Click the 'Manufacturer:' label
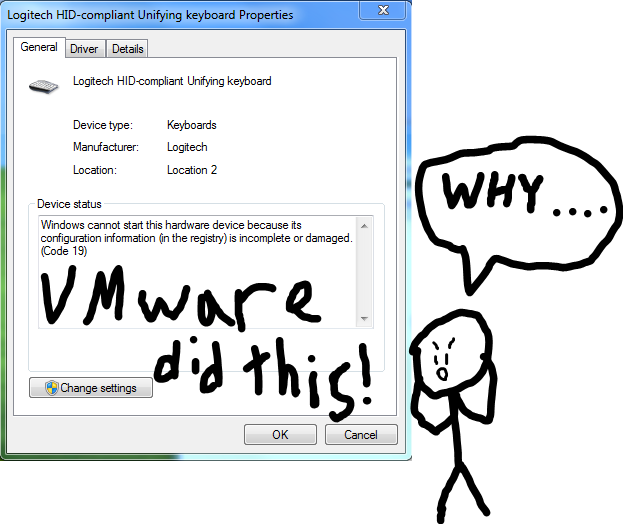The height and width of the screenshot is (524, 623). (x=106, y=147)
